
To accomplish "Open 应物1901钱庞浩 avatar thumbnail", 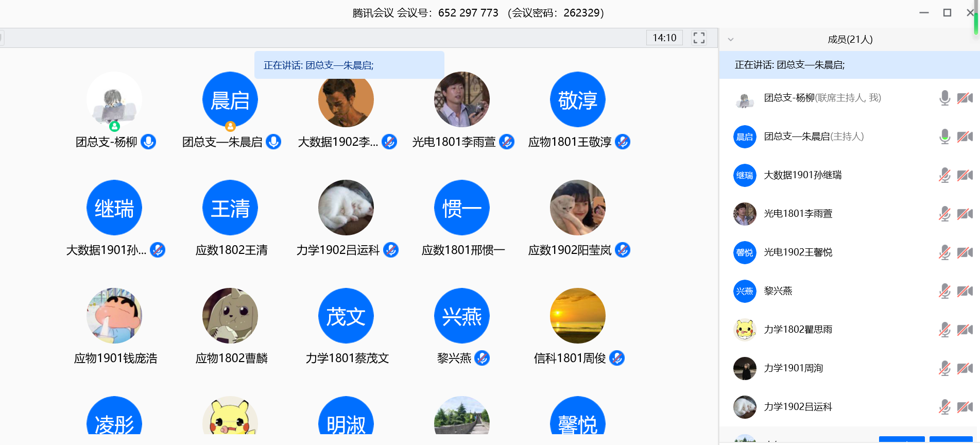I will point(114,316).
